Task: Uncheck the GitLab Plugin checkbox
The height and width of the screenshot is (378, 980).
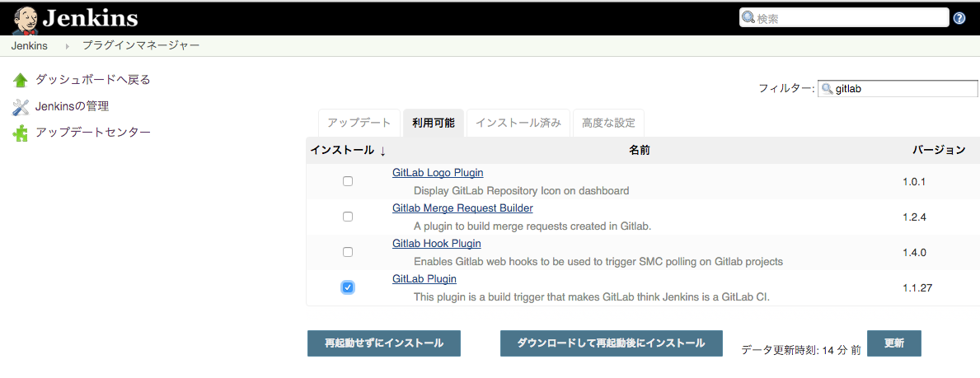Action: tap(348, 287)
